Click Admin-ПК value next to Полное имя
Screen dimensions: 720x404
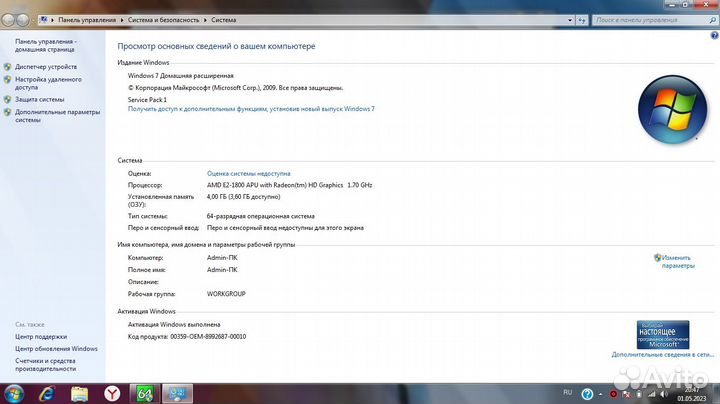222,269
